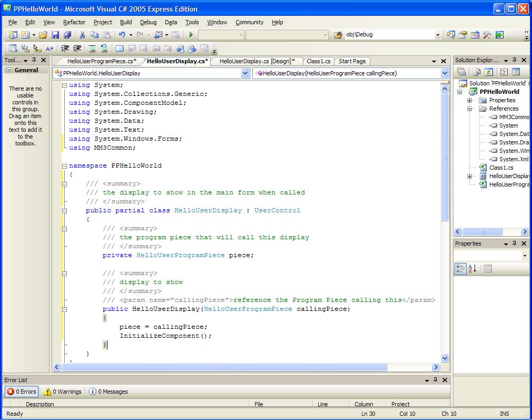
Task: Click the Solution Explorer horizontal scrollbar thumb
Action: point(482,231)
